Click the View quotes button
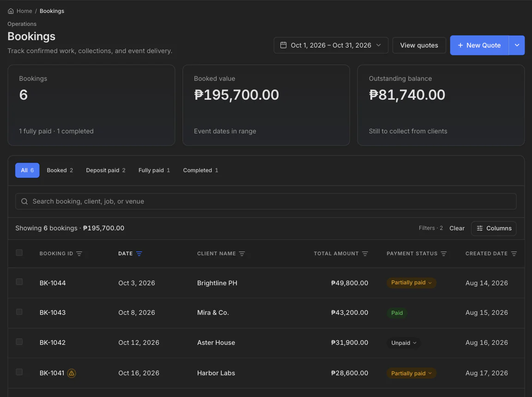 tap(419, 45)
